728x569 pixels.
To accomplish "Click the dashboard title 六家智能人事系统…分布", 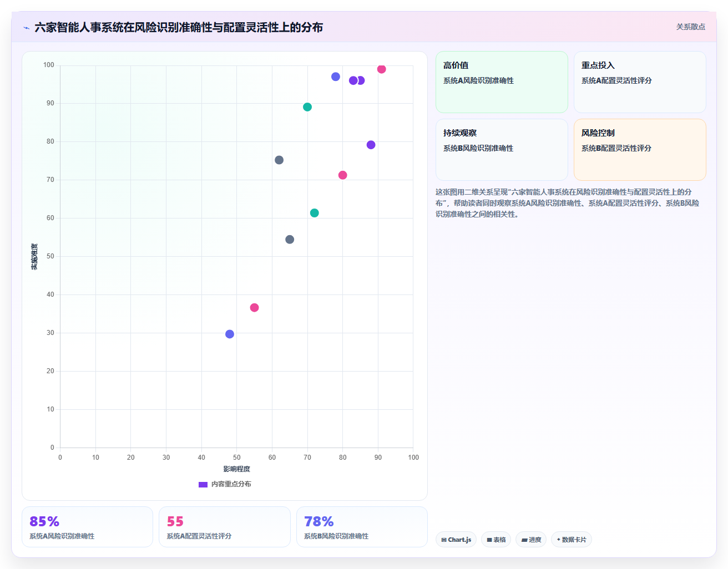I will click(x=179, y=27).
